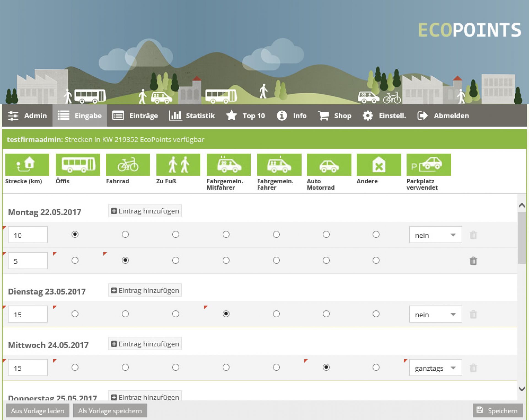
Task: Add an entry for Montag 22.05.2017
Action: 145,211
